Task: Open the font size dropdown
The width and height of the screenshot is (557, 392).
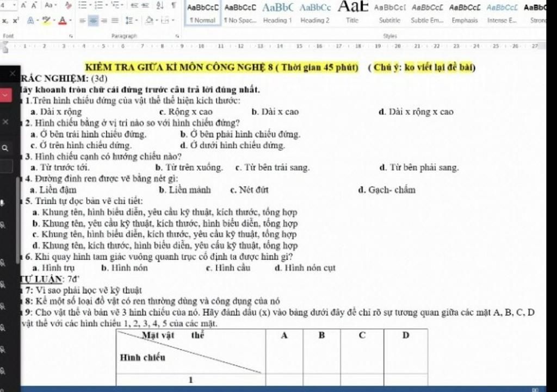Action: click(14, 5)
